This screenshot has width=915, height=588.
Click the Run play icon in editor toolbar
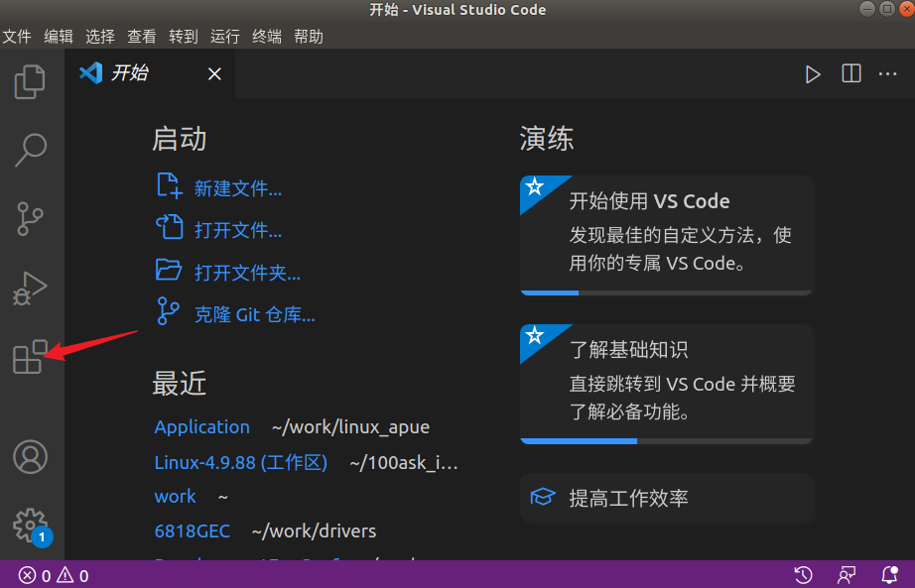(x=813, y=74)
